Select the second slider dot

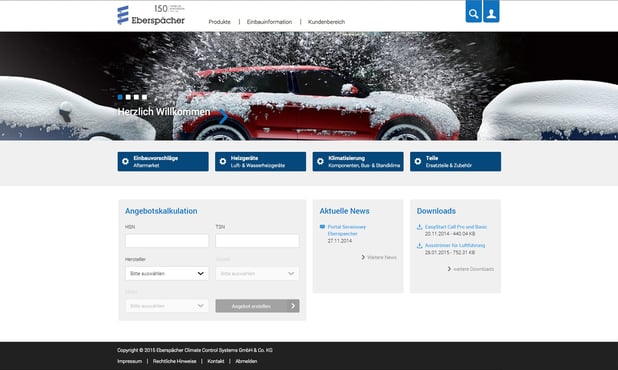(x=128, y=97)
